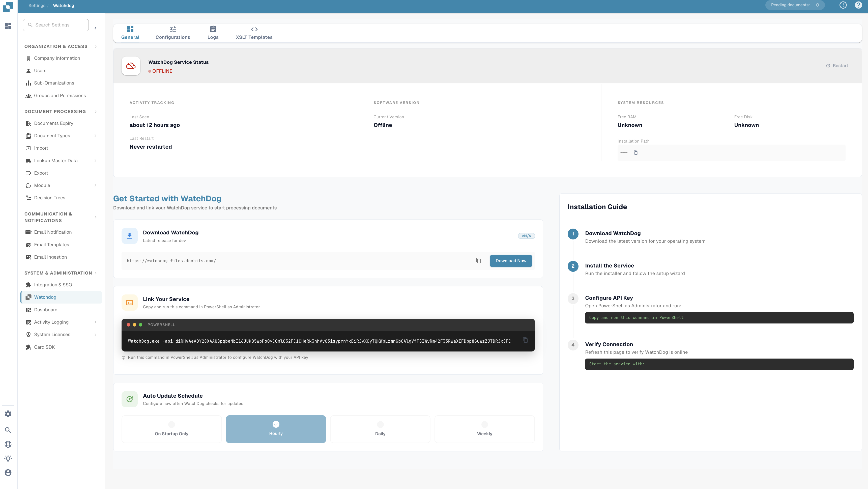The image size is (868, 489).
Task: Copy the watchdog-files download URL
Action: pyautogui.click(x=478, y=261)
